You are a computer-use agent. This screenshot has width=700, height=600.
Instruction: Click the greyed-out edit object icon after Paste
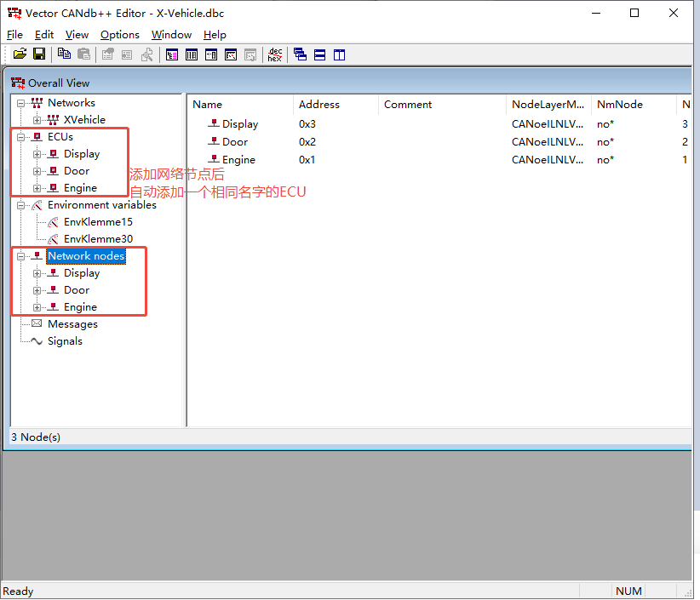click(x=107, y=54)
